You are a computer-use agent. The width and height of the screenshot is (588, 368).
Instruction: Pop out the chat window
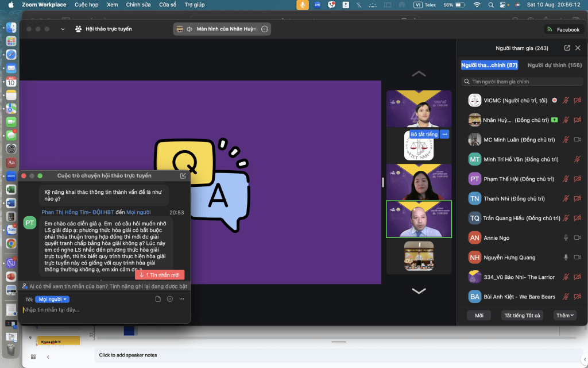point(183,175)
